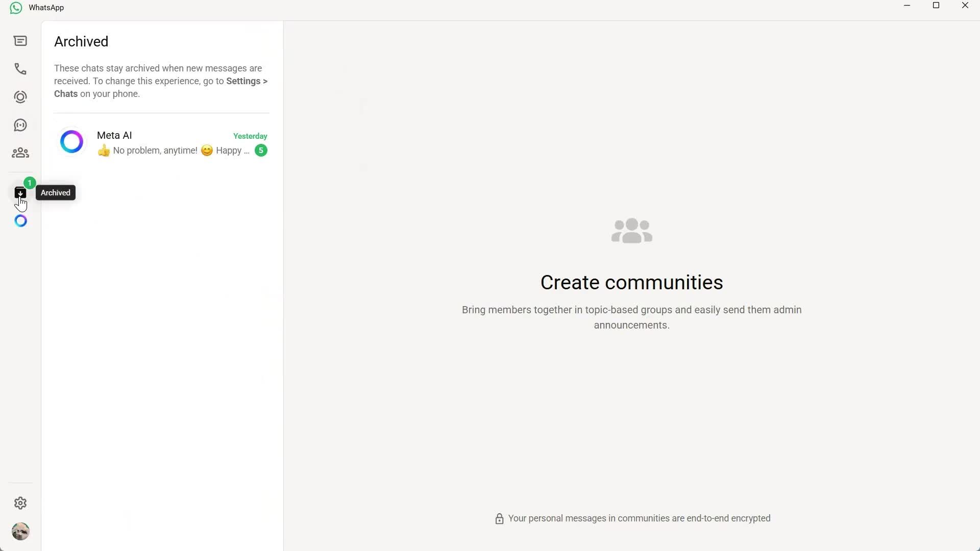This screenshot has height=551, width=980.
Task: Click the WhatsApp logo in the title bar
Action: coord(15,7)
